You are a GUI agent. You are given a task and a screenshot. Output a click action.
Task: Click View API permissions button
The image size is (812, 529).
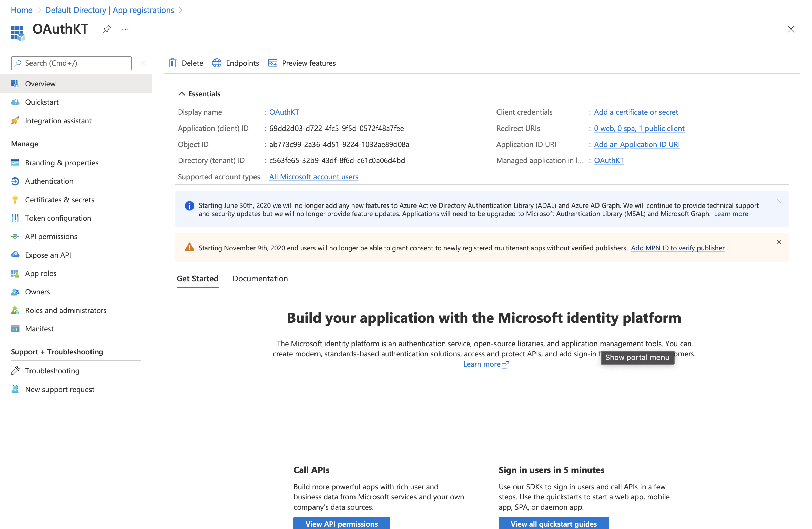pyautogui.click(x=342, y=523)
